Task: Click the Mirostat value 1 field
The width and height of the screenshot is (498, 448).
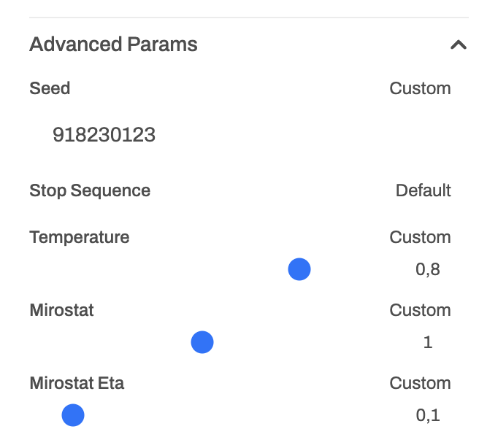Action: pyautogui.click(x=428, y=342)
